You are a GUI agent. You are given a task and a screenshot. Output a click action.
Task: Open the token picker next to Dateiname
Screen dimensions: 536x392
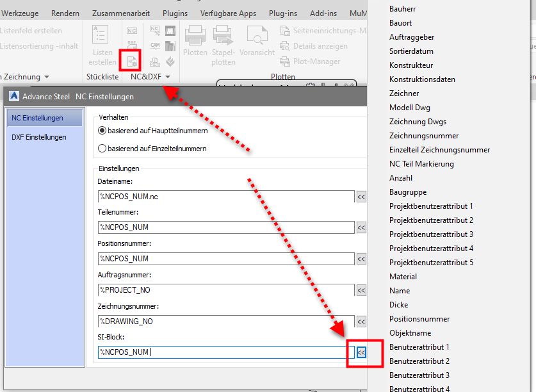(361, 196)
